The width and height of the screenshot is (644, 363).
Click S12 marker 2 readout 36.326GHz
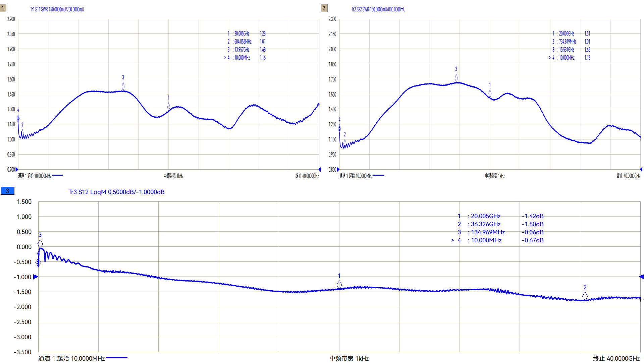[485, 224]
